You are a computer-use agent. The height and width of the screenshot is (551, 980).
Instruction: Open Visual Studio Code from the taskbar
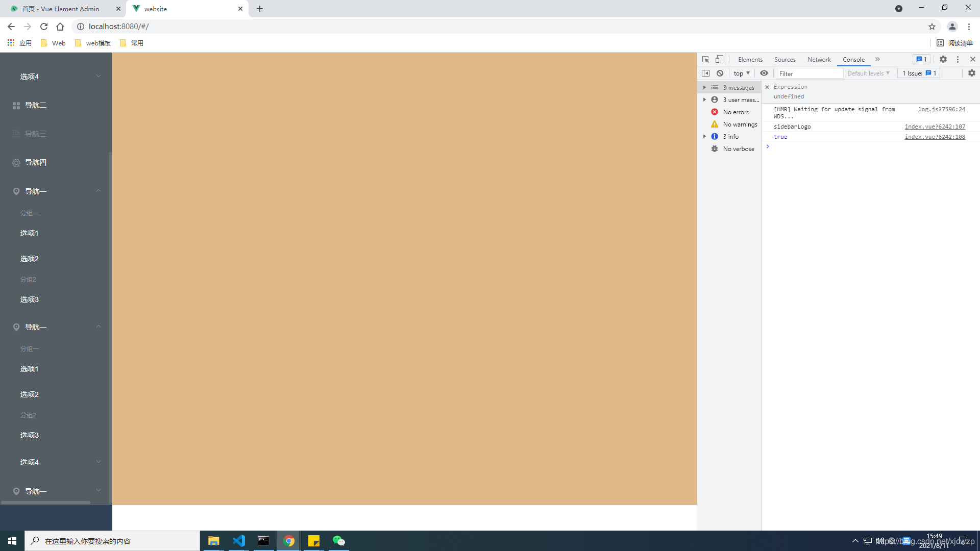tap(238, 541)
